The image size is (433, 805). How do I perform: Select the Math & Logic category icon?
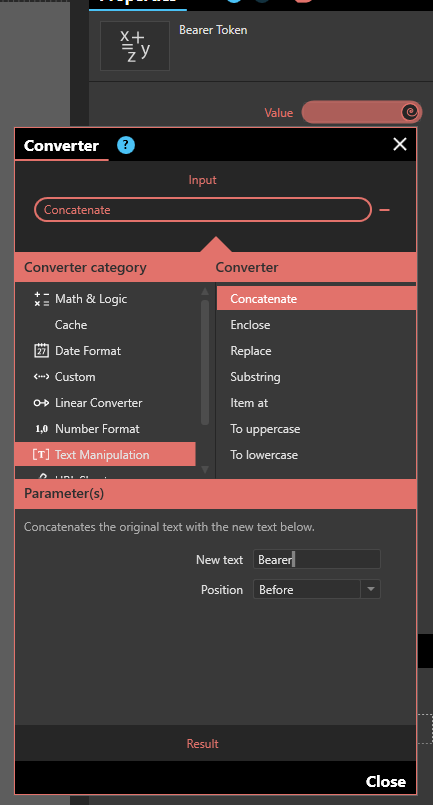(41, 299)
